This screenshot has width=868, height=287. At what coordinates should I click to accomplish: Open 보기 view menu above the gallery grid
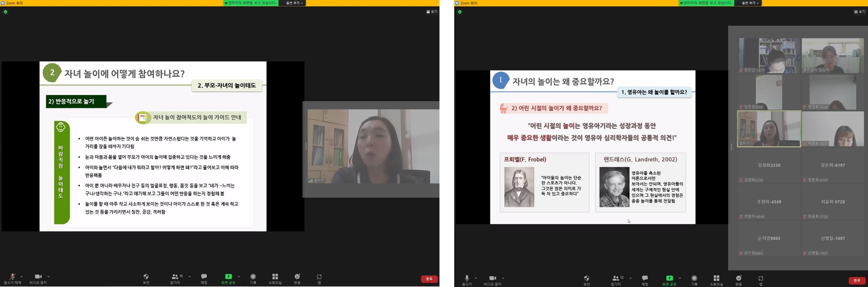click(x=859, y=12)
